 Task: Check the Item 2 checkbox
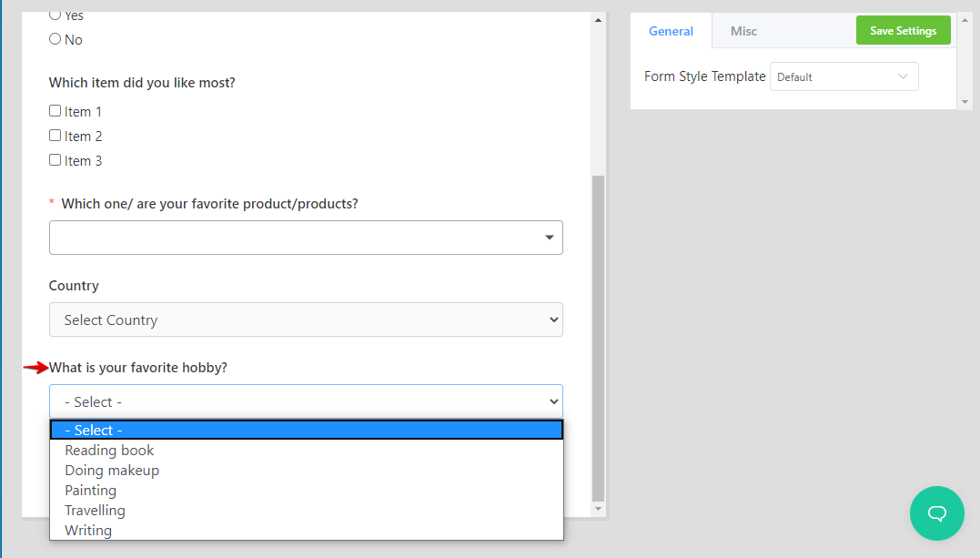click(x=56, y=136)
